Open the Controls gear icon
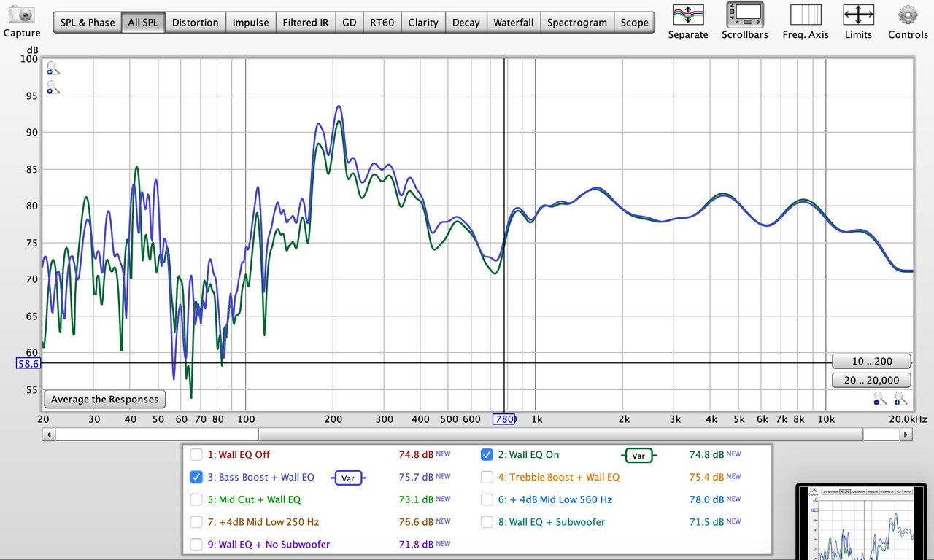 coord(908,15)
